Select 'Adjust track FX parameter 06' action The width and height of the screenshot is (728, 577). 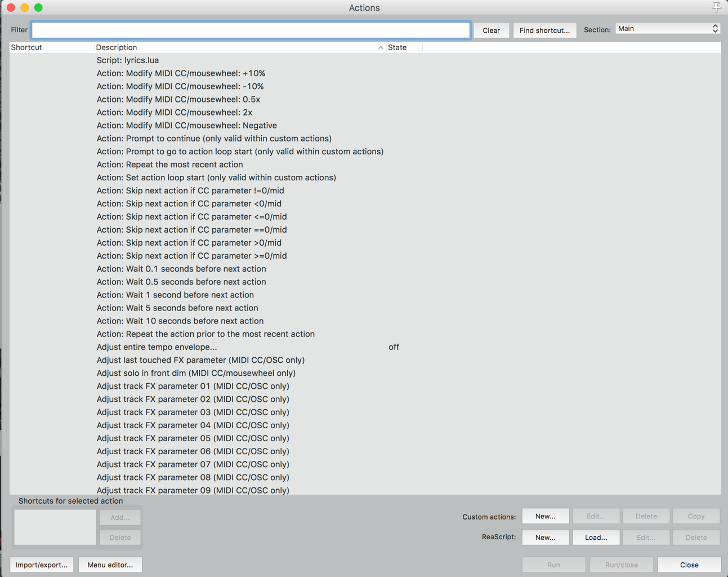[x=365, y=451]
